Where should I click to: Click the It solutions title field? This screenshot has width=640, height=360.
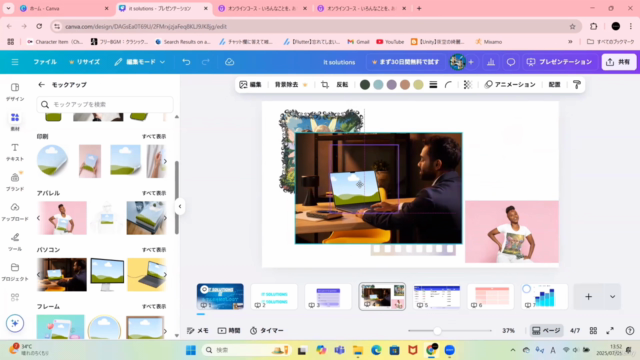tap(339, 62)
